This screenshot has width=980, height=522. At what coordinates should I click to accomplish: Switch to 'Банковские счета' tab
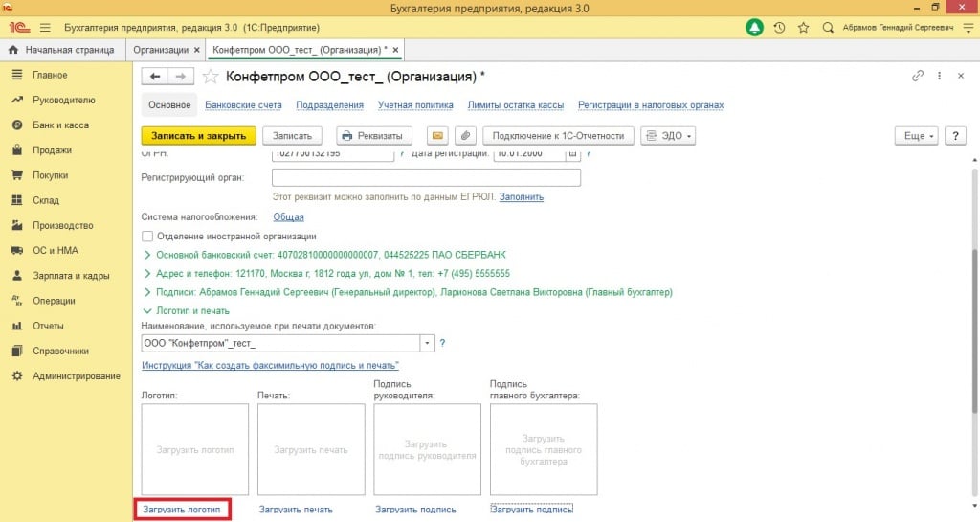tap(243, 105)
